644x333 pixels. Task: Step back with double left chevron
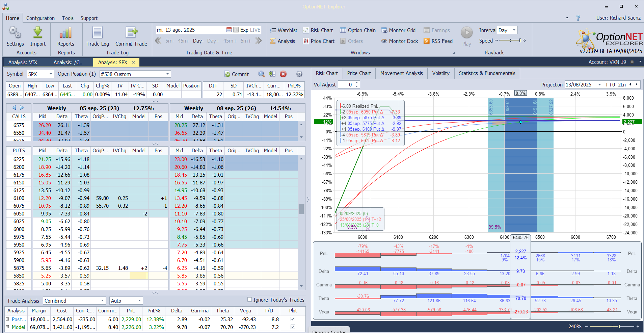click(x=158, y=41)
